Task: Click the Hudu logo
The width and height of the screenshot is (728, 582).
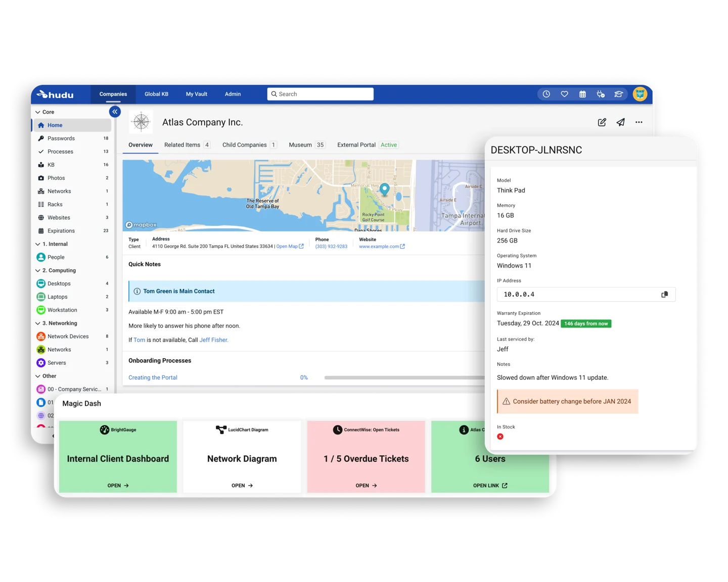Action: coord(56,94)
